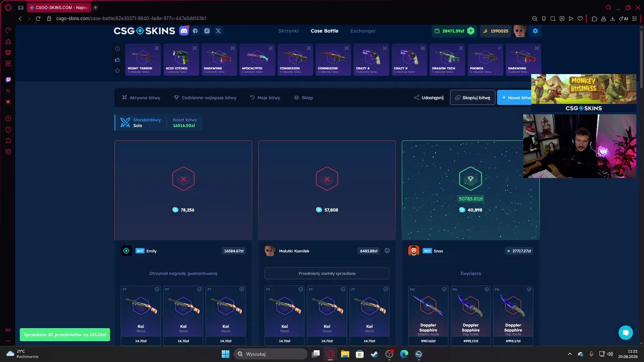Image resolution: width=644 pixels, height=362 pixels.
Task: Open Opera sidebar settings gear
Action: tap(8, 152)
